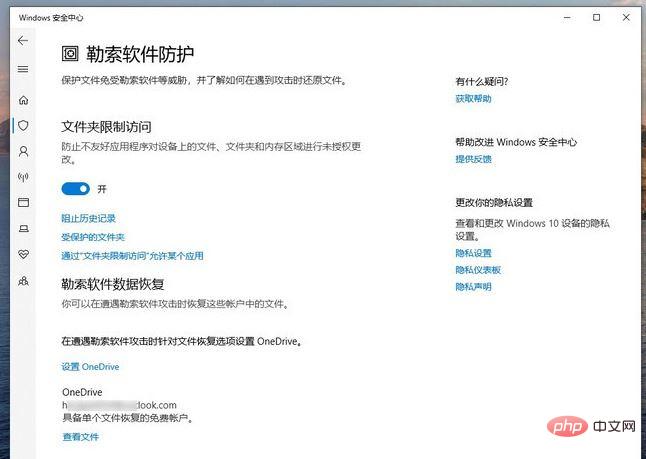
Task: Click the 勒索软件防护 page heading
Action: [140, 54]
